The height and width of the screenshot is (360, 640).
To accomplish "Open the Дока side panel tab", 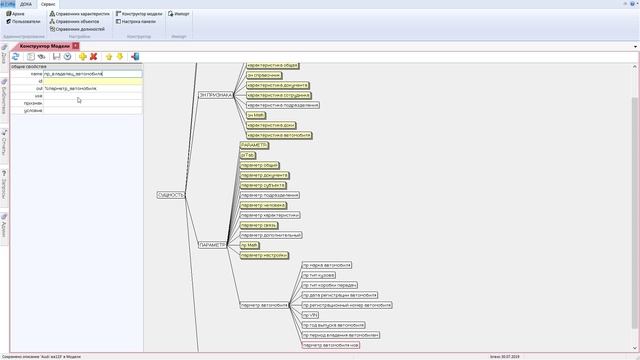I will pyautogui.click(x=4, y=54).
